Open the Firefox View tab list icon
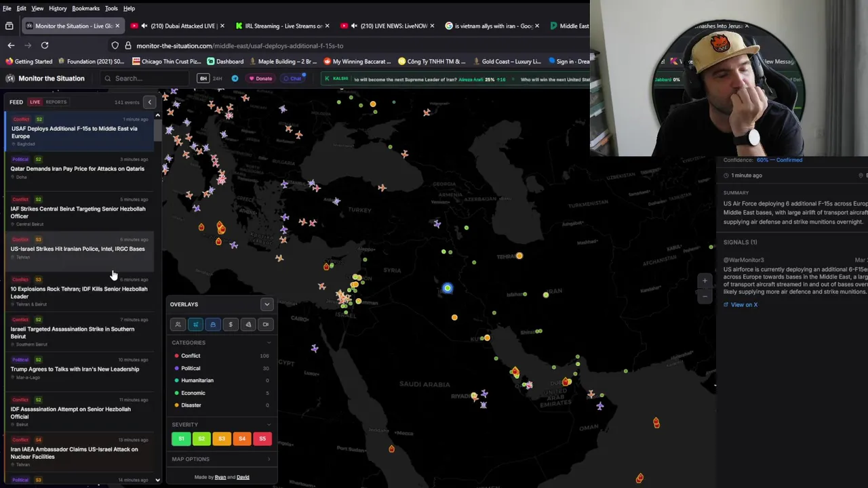 pos(9,26)
